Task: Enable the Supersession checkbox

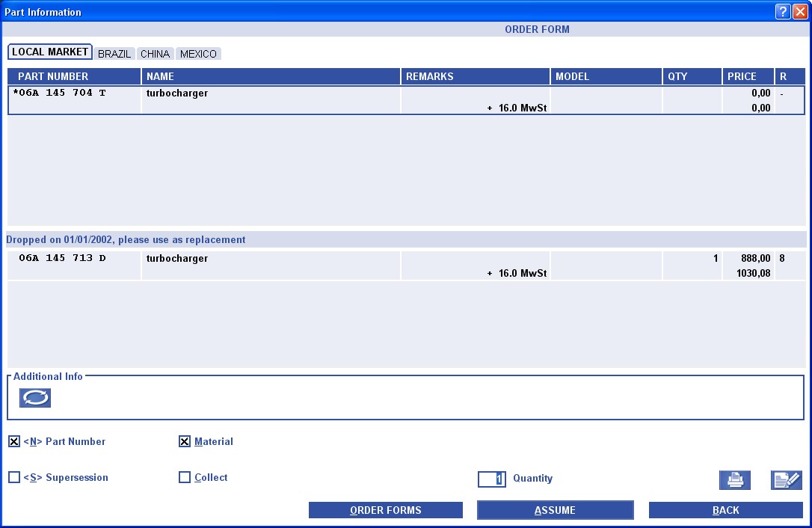Action: (14, 478)
